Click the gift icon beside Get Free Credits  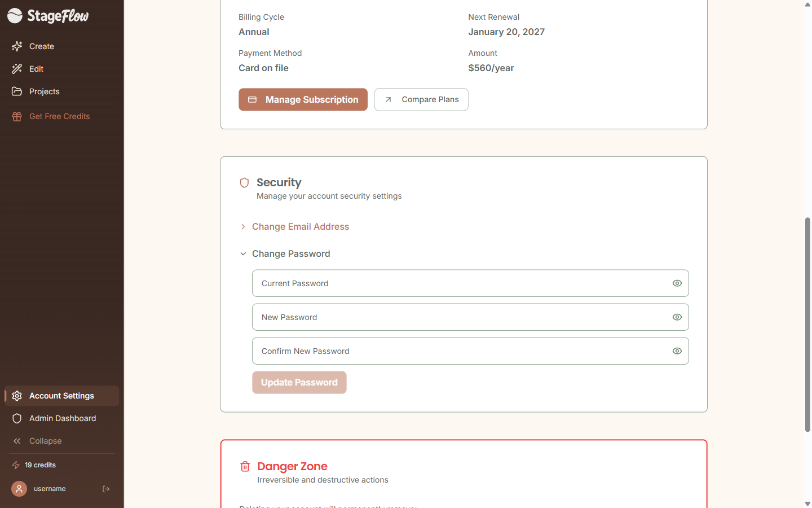(17, 116)
